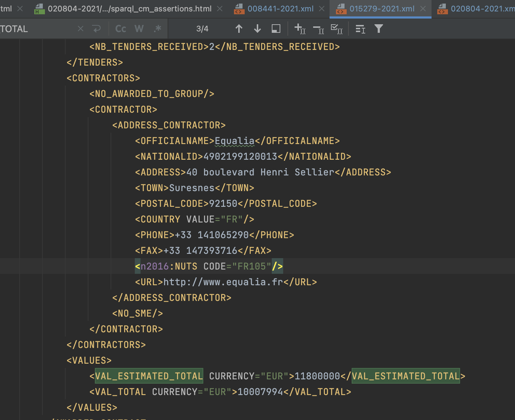Click the highlighted VAL_ESTIMATED_TOTAL match

[148, 376]
